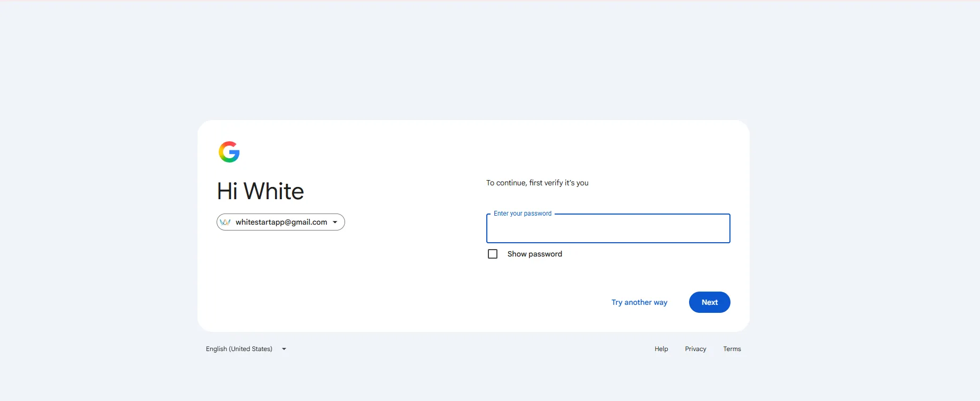Click the Try another way link

coord(639,302)
